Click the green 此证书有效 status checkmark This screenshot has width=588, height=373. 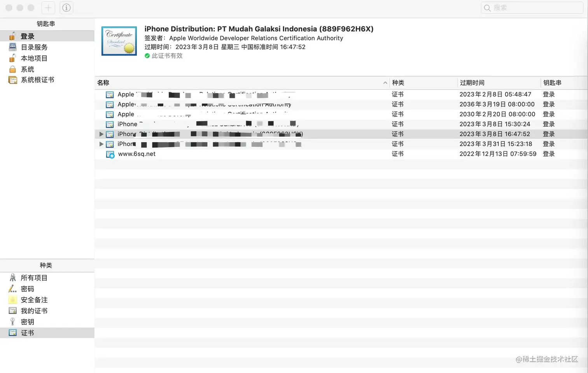tap(147, 56)
